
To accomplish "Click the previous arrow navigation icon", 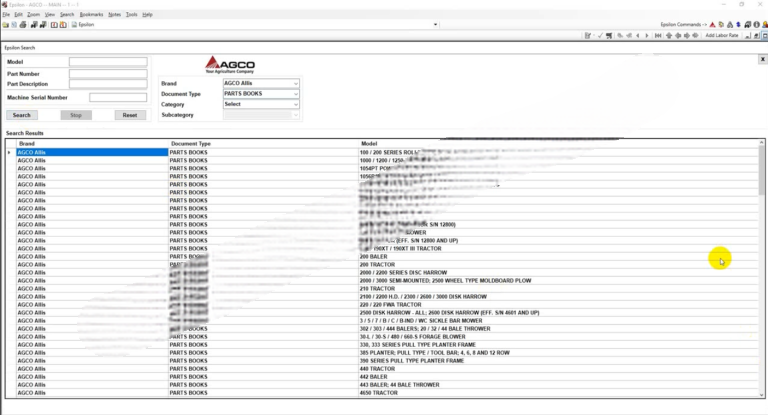I will [x=637, y=35].
